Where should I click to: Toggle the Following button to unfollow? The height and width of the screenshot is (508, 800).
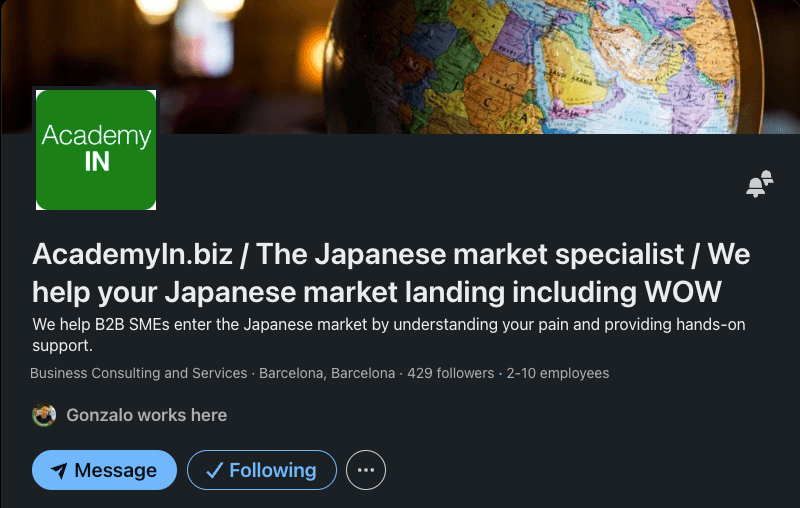(x=262, y=470)
